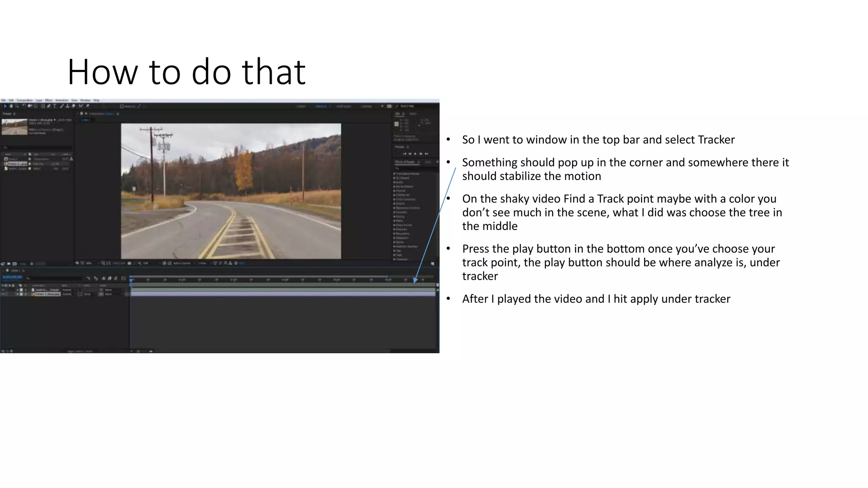The image size is (868, 488).
Task: Select the Hand tool
Action: [x=11, y=106]
